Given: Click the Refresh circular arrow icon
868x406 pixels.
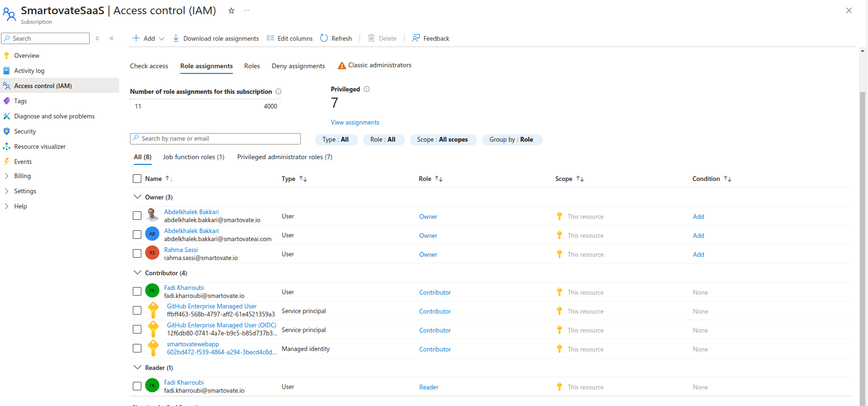Looking at the screenshot, I should tap(324, 38).
